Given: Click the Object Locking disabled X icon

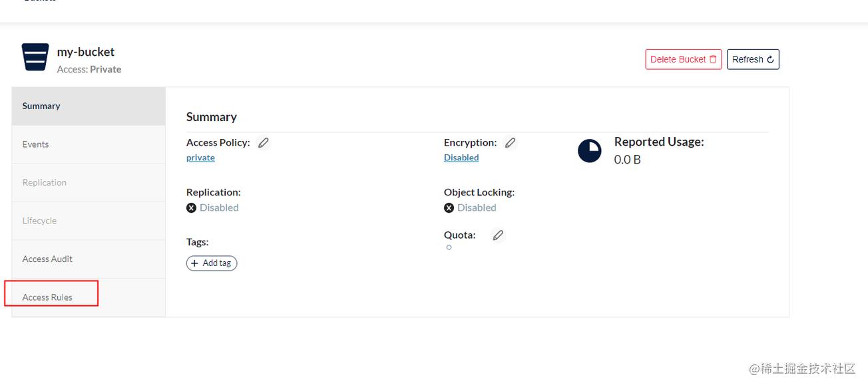Looking at the screenshot, I should (x=449, y=207).
